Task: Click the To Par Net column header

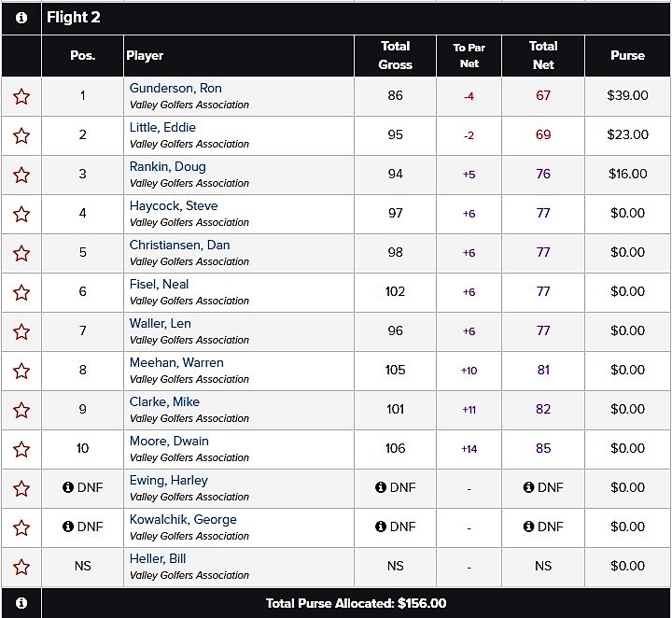Action: pos(469,56)
